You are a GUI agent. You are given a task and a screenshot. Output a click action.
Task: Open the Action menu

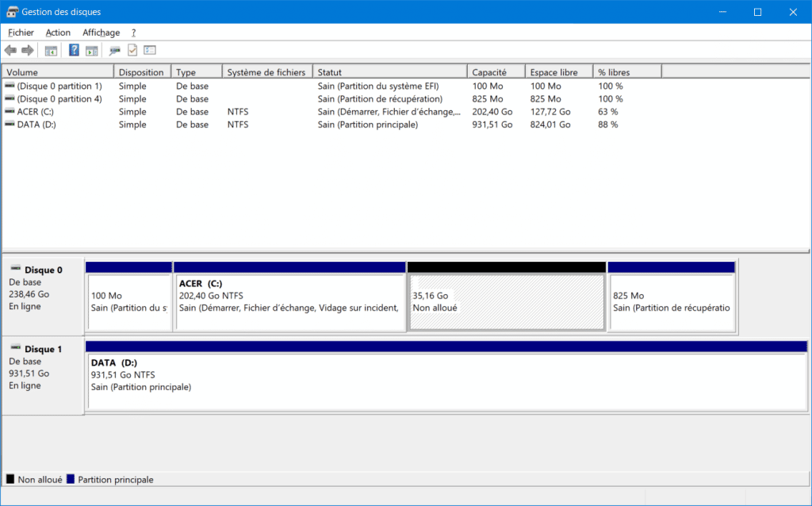pos(58,33)
